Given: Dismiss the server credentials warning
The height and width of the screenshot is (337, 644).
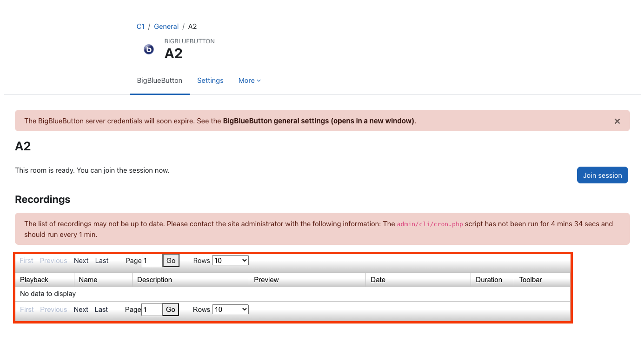Looking at the screenshot, I should pos(617,121).
